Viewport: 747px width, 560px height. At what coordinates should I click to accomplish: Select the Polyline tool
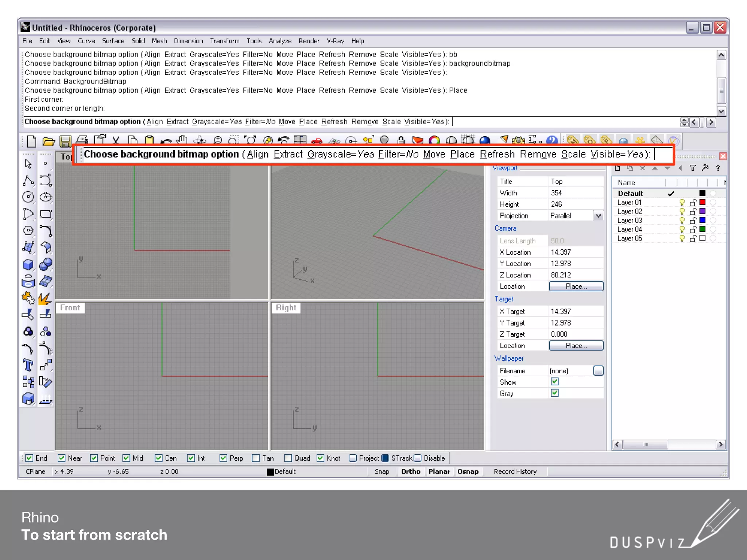[28, 180]
